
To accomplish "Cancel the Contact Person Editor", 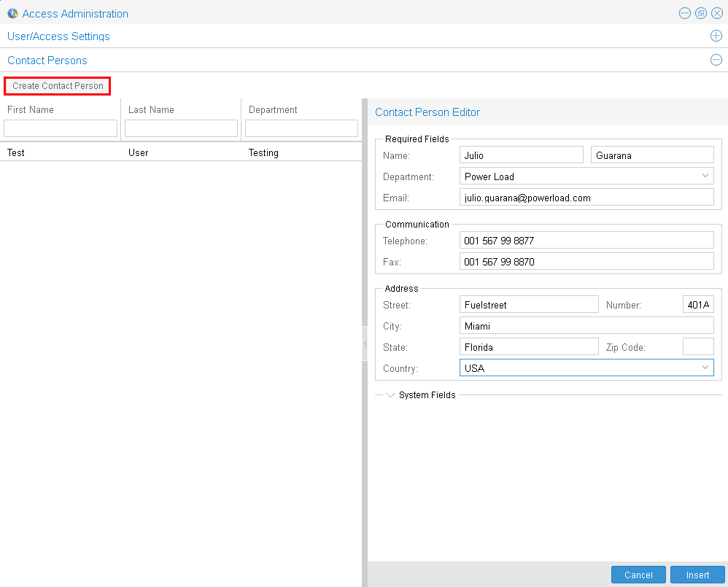I will [638, 574].
